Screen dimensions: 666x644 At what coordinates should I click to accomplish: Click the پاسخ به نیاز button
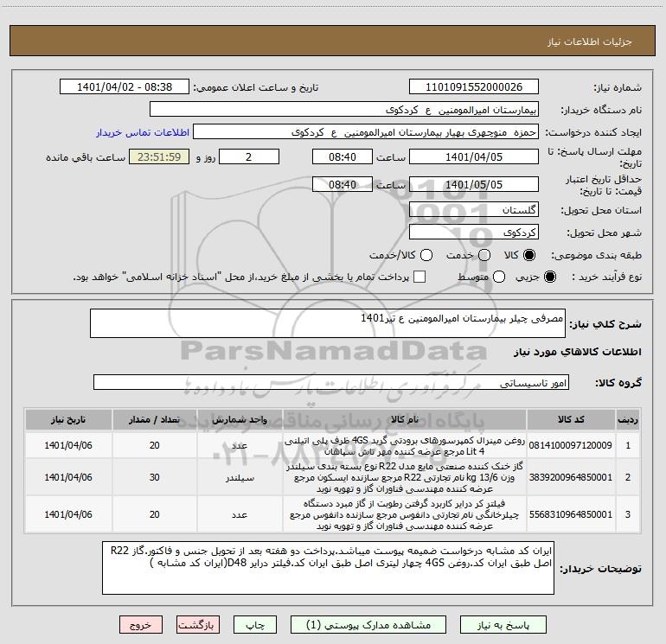pos(503,625)
